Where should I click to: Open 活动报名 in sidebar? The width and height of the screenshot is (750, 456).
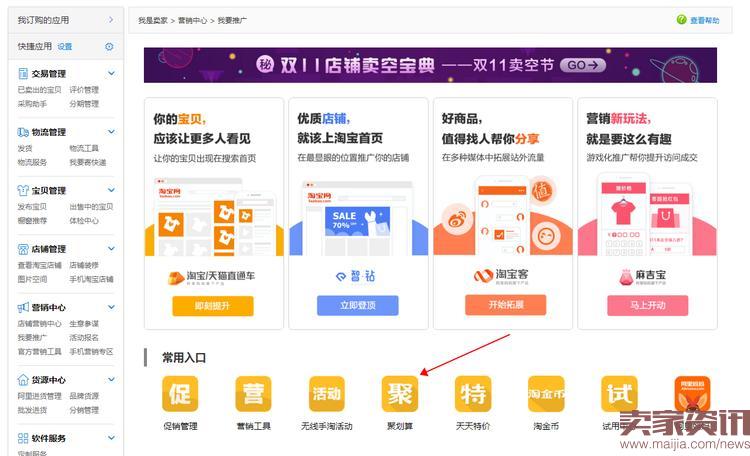coord(84,337)
